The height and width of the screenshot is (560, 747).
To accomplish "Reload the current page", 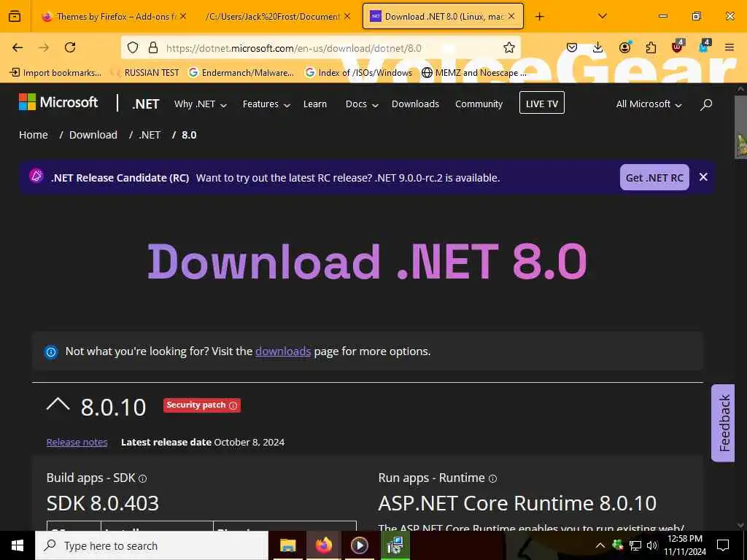I will 70,47.
